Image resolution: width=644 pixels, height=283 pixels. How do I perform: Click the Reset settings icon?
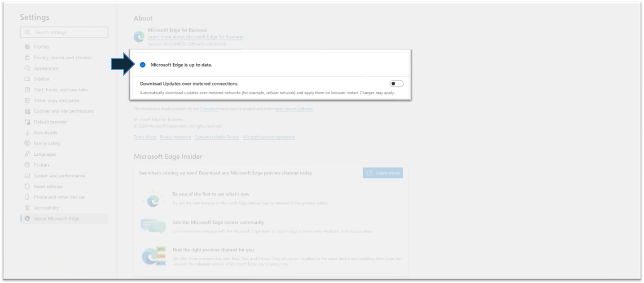[27, 186]
